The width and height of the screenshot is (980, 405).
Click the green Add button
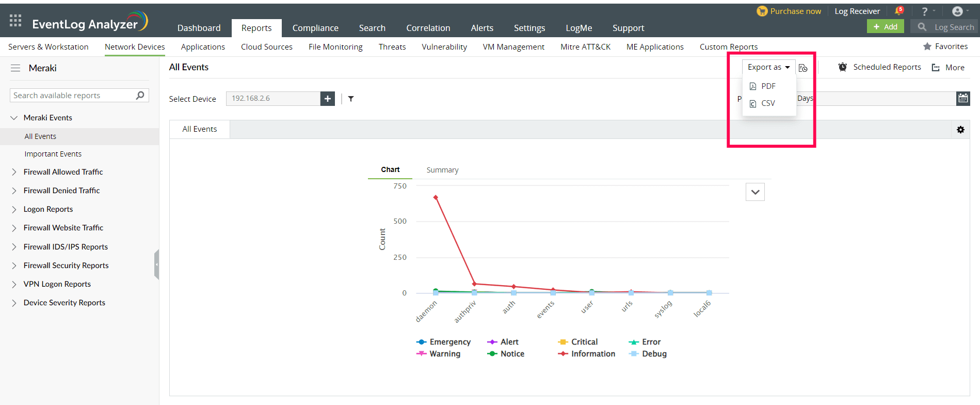pos(886,27)
